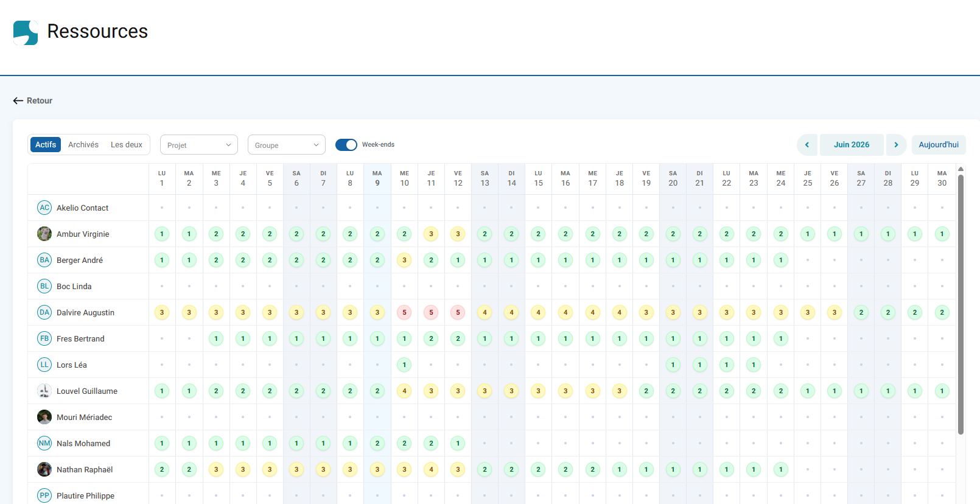This screenshot has height=504, width=980.
Task: Click Fres Bertrand's green 2 on JE 11
Action: tap(431, 338)
